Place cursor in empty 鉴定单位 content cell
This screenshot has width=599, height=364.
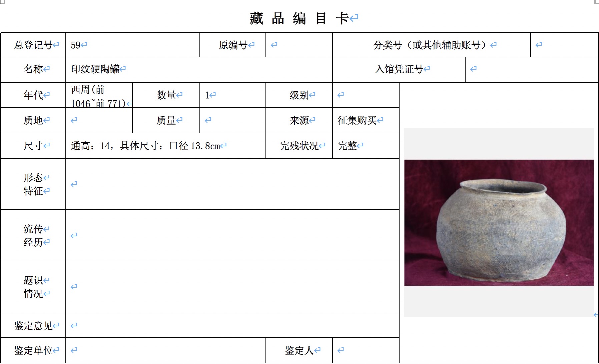click(x=166, y=350)
